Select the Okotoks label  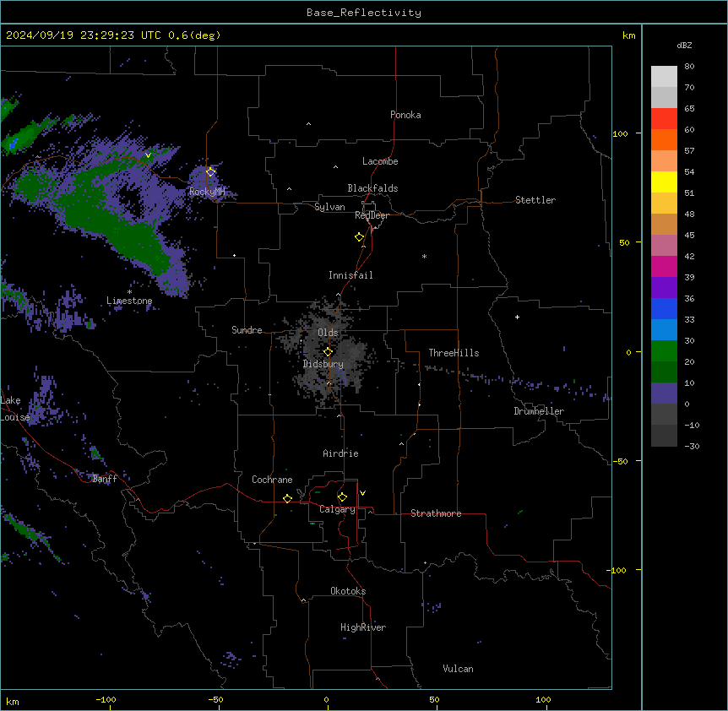[348, 591]
